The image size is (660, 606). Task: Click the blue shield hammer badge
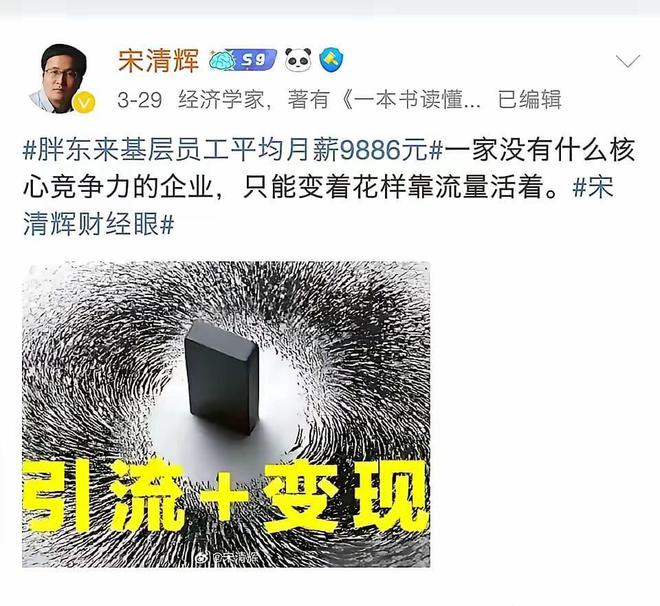click(331, 60)
